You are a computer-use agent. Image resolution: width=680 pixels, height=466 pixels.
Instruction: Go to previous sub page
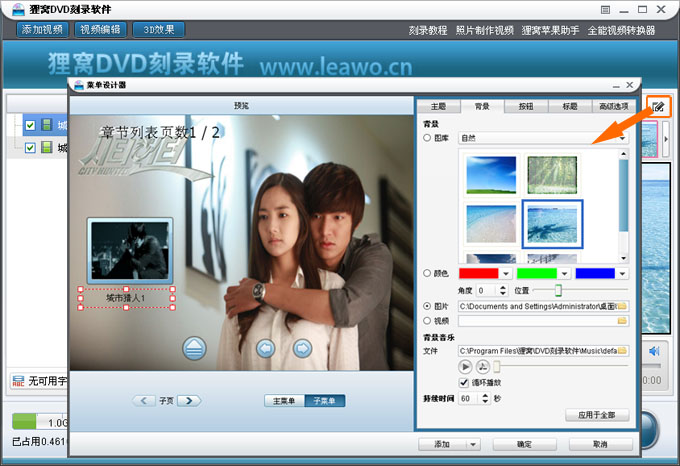pos(144,401)
